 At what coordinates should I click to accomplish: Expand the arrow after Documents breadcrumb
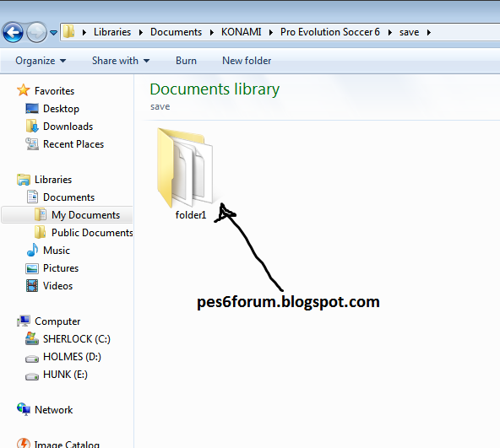click(211, 32)
